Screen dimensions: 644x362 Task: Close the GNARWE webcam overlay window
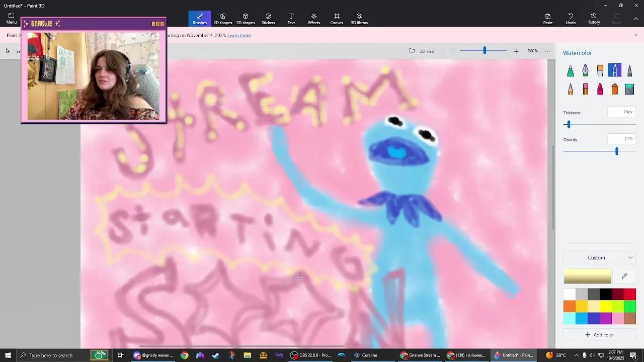(162, 24)
